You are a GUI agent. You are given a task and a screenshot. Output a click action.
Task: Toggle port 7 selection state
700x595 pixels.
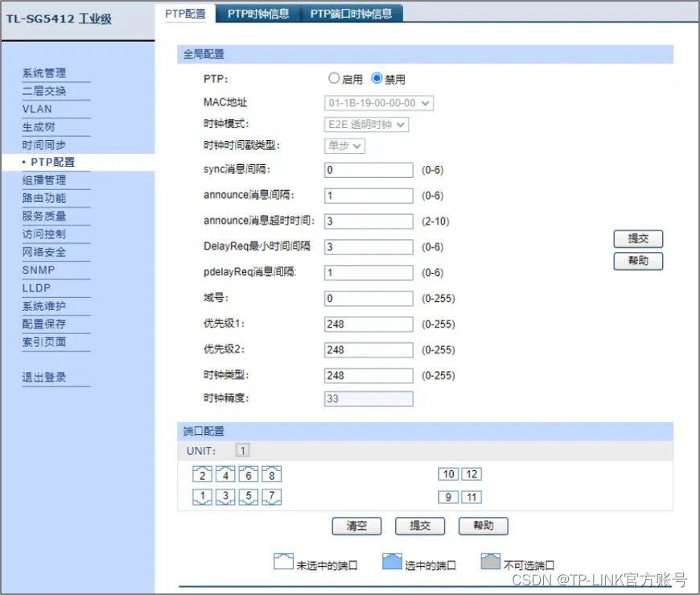coord(271,497)
